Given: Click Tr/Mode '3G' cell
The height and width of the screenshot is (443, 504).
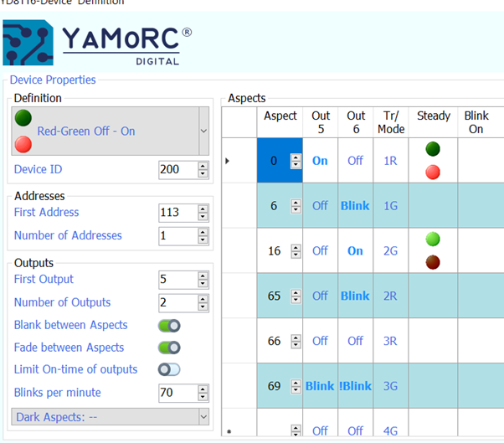Looking at the screenshot, I should point(391,386).
